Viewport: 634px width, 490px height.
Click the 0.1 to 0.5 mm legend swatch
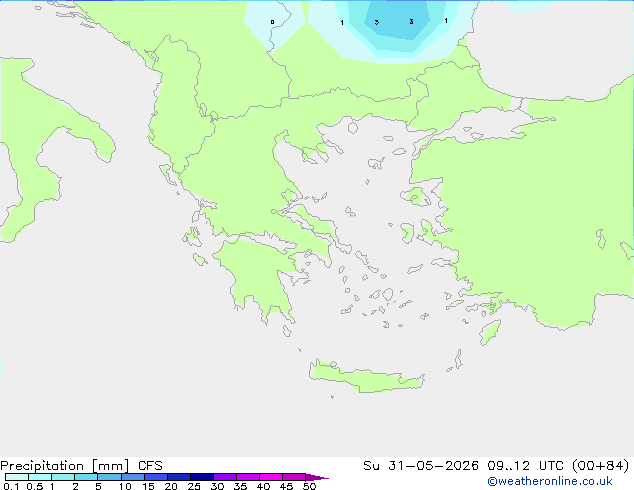point(17,477)
